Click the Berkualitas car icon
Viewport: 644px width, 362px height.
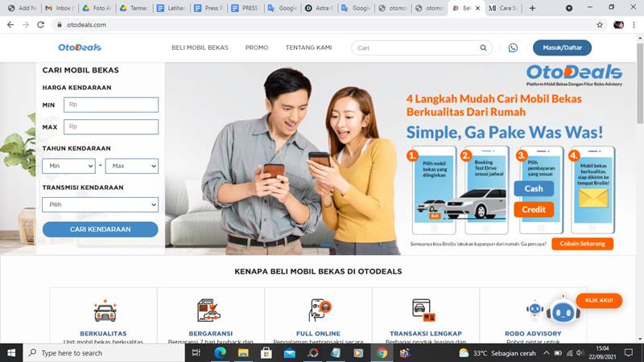coord(105,311)
